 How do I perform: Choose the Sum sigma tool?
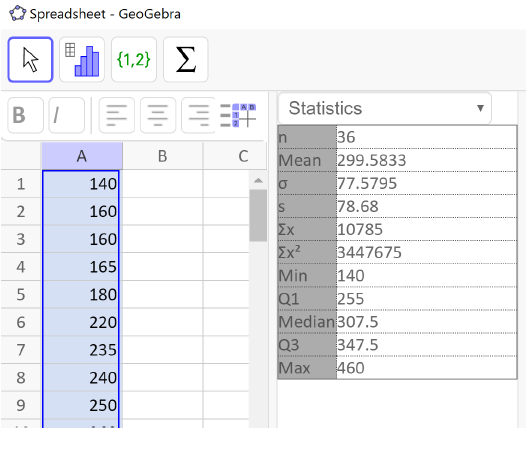tap(186, 60)
